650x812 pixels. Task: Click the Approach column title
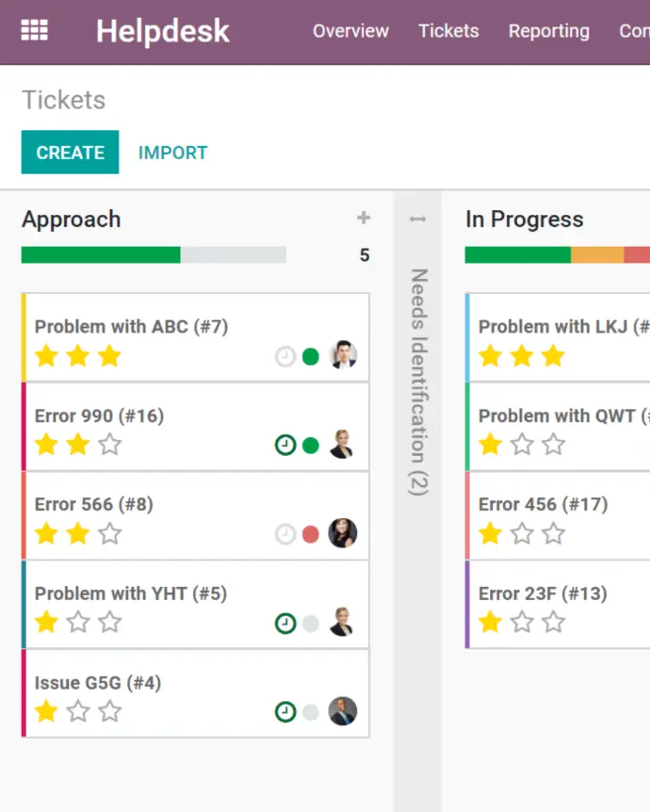point(72,219)
